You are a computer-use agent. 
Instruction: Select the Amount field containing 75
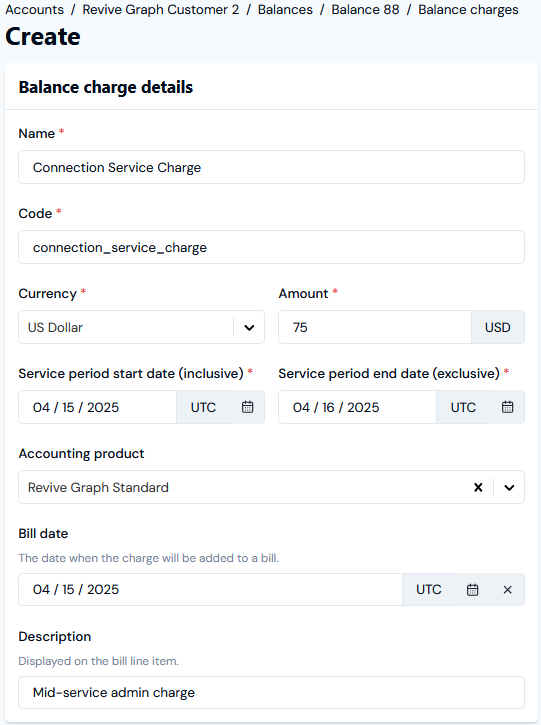coord(375,327)
